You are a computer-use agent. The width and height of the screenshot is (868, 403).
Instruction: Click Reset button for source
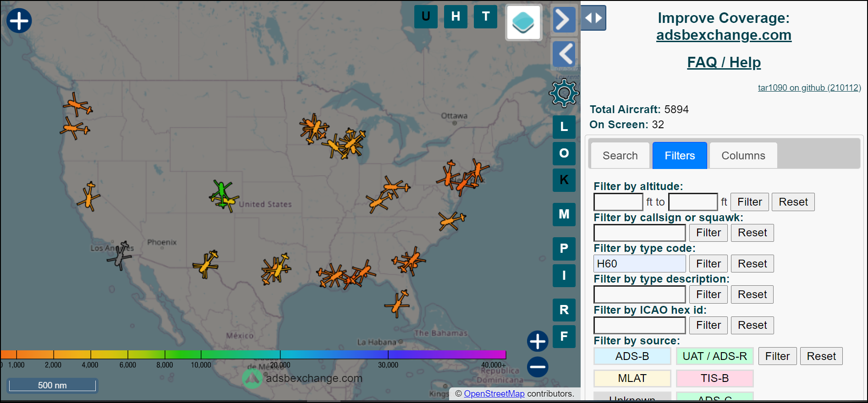tap(821, 356)
